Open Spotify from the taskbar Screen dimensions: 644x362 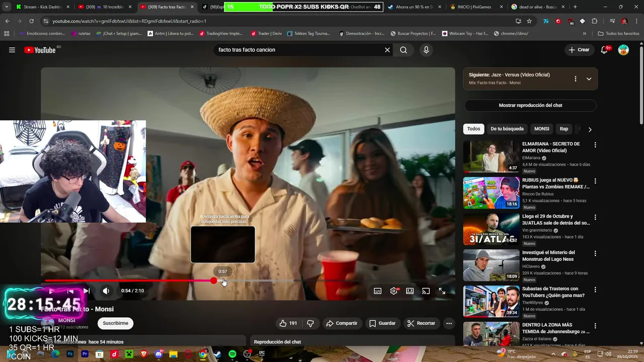point(232,354)
